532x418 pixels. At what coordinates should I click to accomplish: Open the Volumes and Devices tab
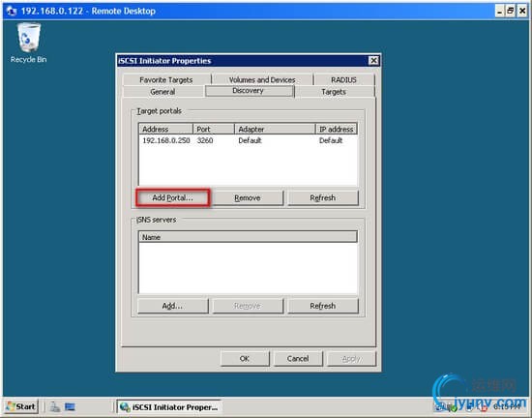262,79
